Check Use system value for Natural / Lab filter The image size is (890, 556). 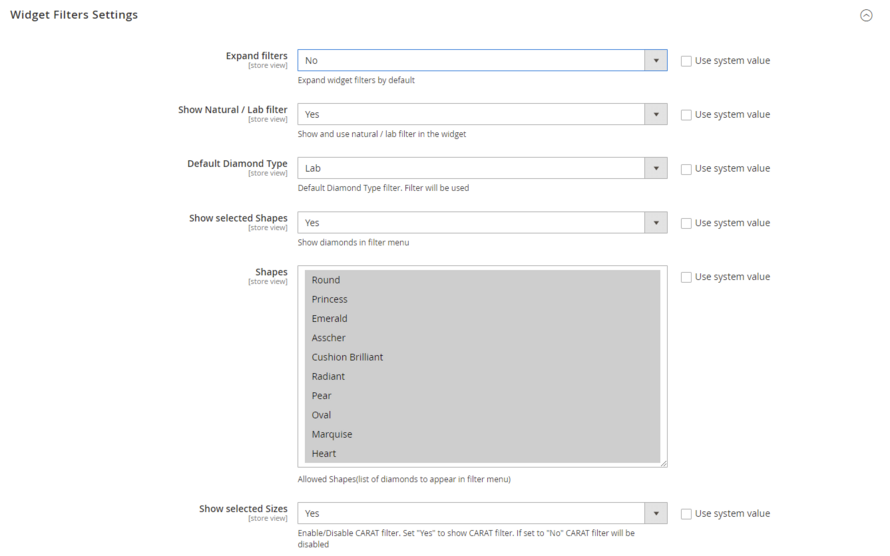coord(686,115)
